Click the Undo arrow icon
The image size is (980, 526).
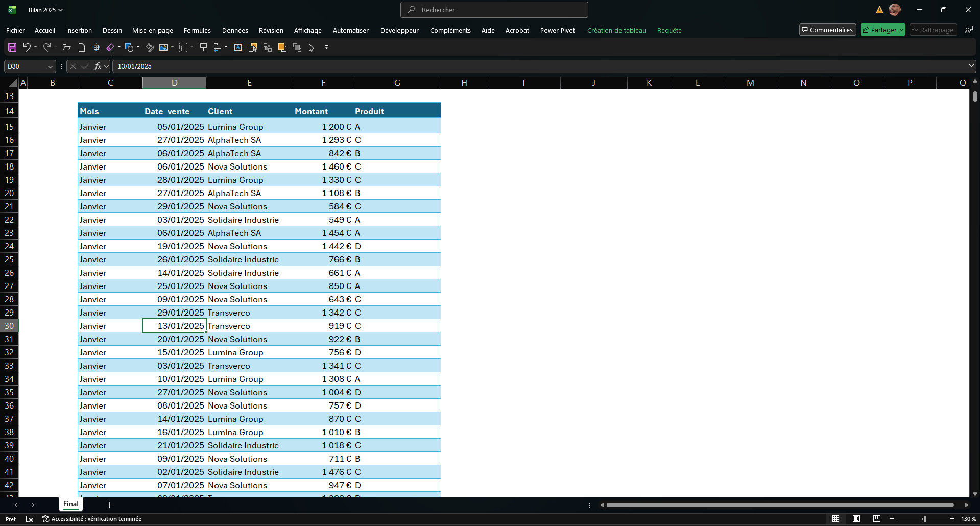click(27, 47)
